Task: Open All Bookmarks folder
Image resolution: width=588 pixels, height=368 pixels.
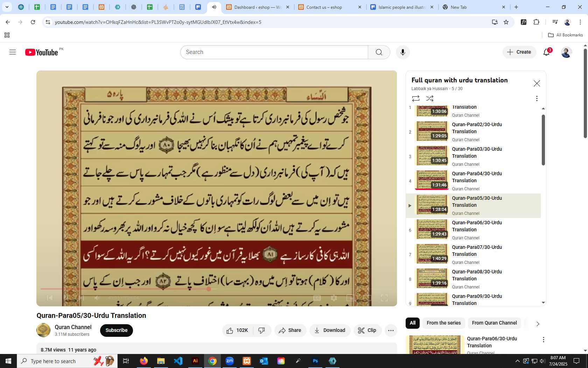Action: pos(565,35)
